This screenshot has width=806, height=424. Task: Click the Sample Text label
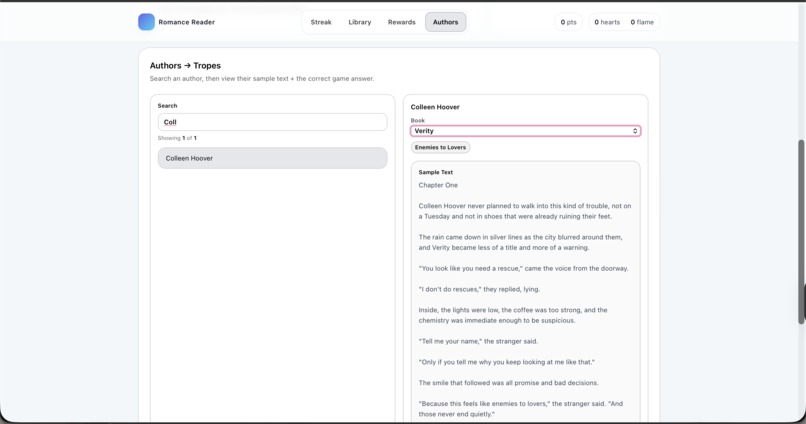435,172
